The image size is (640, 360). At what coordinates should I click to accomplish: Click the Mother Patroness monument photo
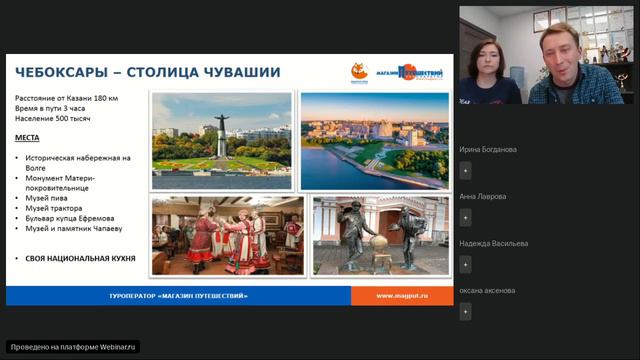[222, 141]
